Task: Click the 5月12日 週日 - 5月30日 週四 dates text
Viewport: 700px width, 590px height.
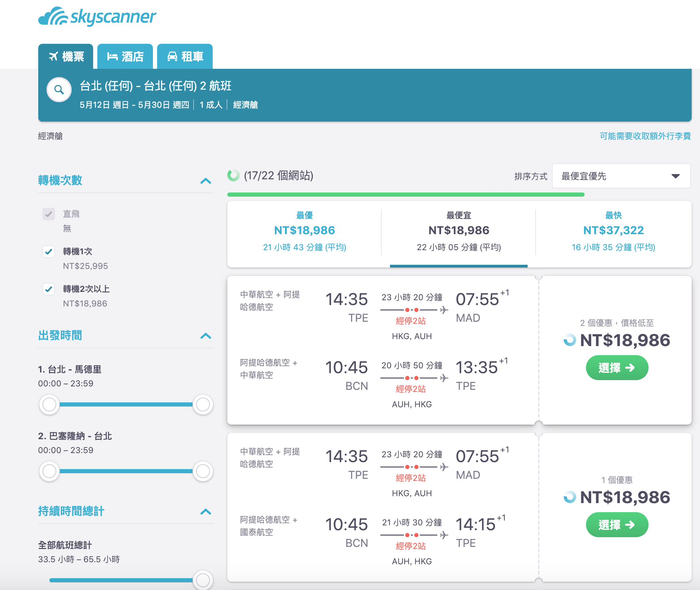Action: 135,105
